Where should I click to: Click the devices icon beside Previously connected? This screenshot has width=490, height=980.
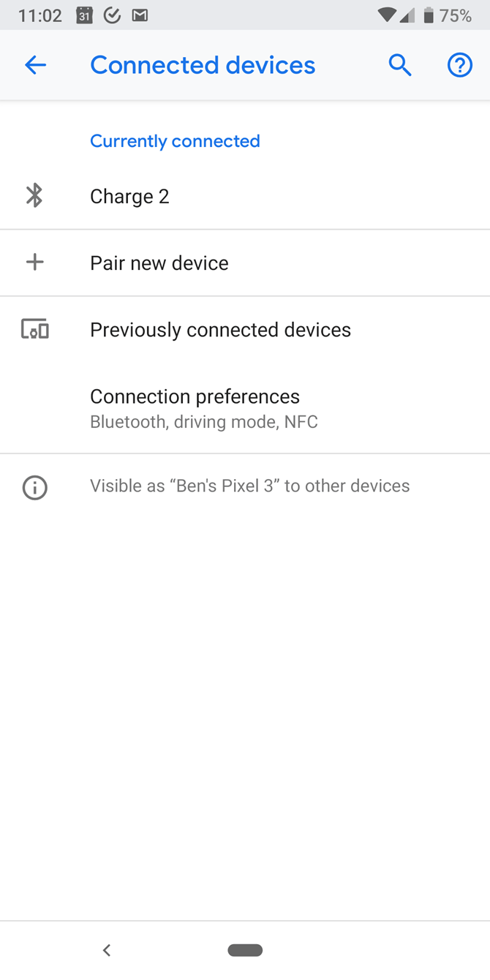click(x=34, y=329)
